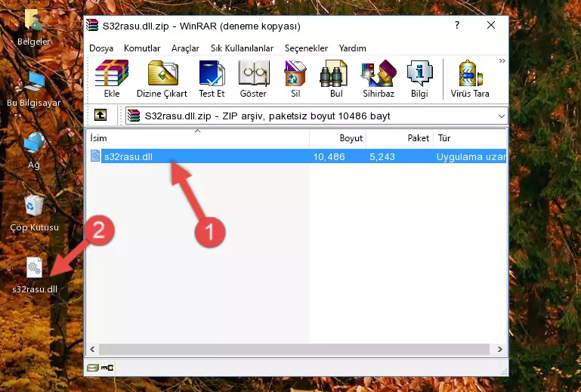
Task: Run Test Et archive test
Action: pyautogui.click(x=212, y=79)
